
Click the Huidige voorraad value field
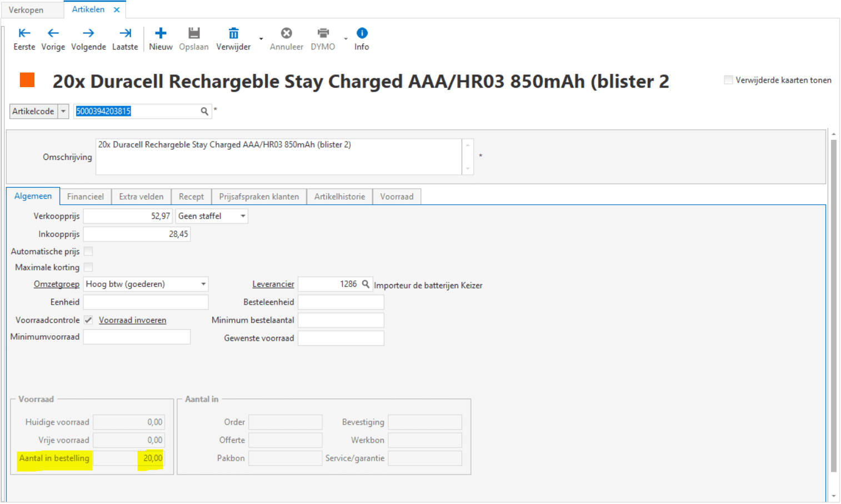(129, 422)
